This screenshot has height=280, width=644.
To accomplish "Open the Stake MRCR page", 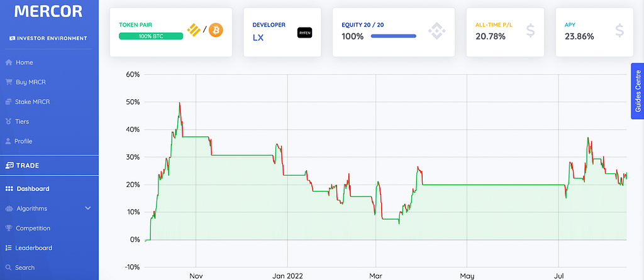I will (x=33, y=102).
